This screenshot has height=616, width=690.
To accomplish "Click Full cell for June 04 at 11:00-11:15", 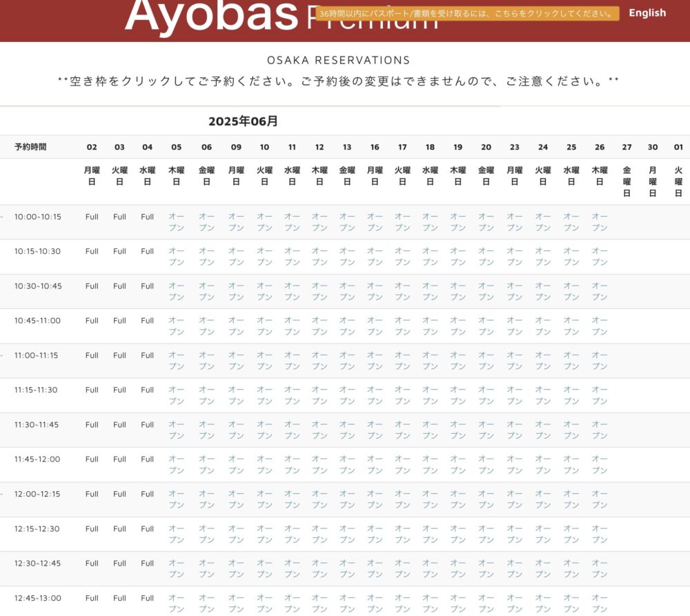I will (x=147, y=355).
